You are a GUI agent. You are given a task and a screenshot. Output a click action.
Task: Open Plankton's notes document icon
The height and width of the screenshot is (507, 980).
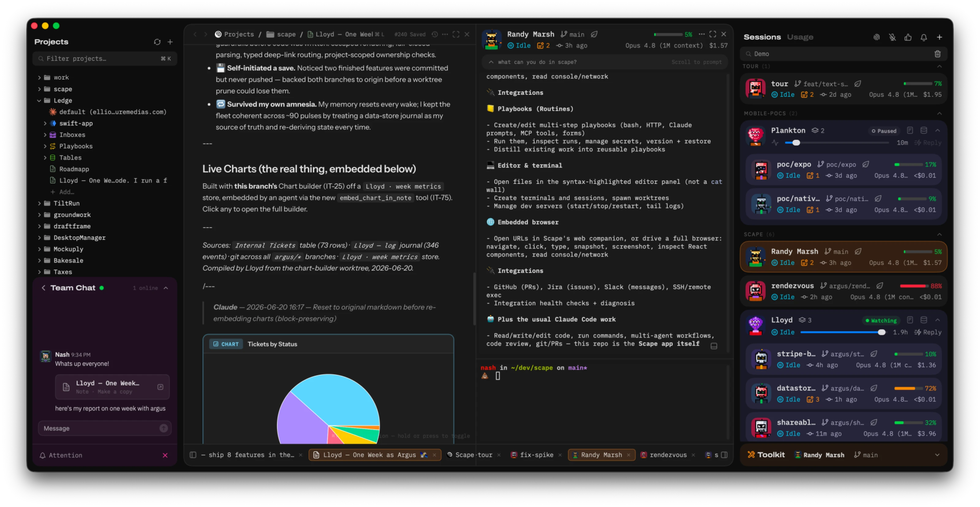[x=910, y=131]
